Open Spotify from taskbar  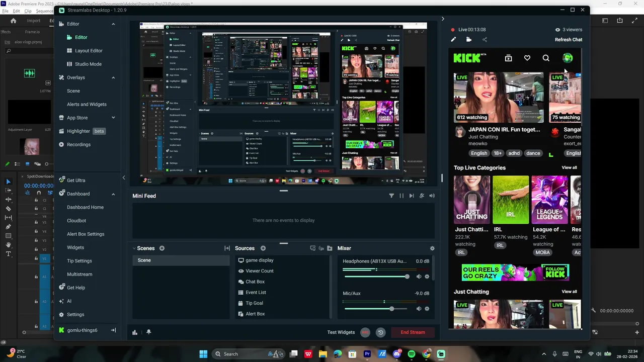(x=412, y=354)
